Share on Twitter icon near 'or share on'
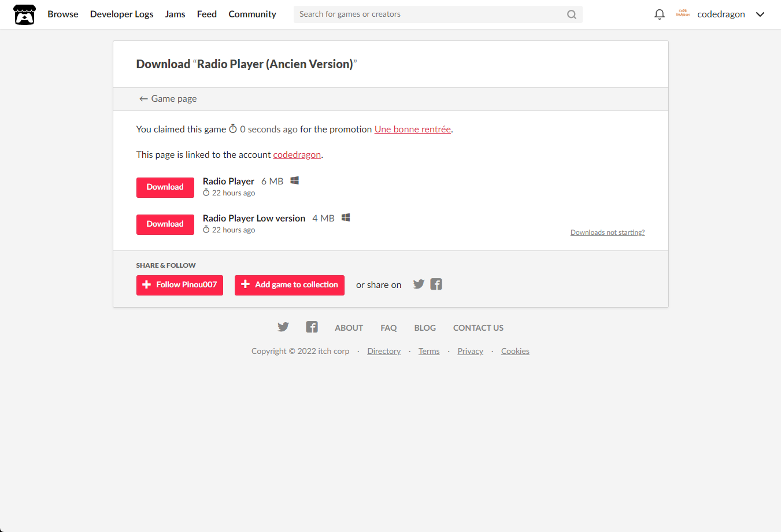This screenshot has height=532, width=781. tap(419, 284)
